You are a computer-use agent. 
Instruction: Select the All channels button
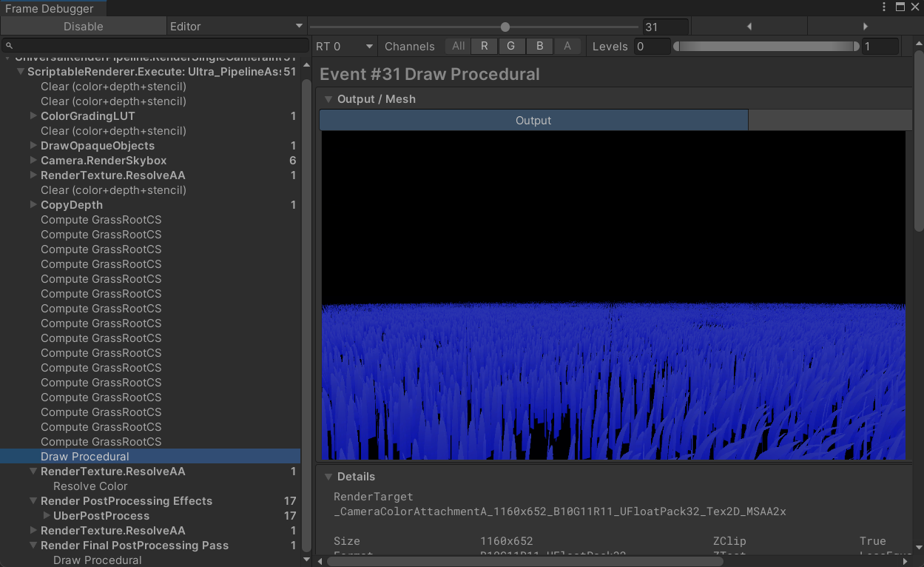(458, 46)
